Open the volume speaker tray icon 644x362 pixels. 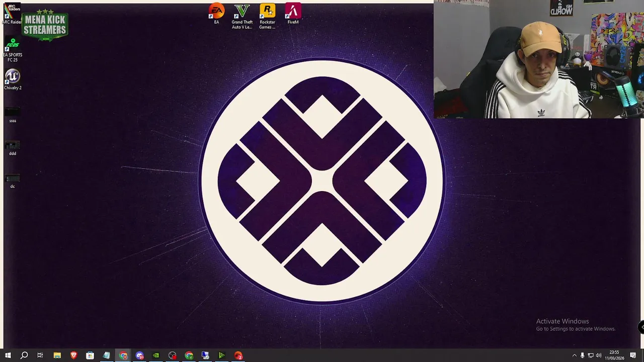coord(599,355)
